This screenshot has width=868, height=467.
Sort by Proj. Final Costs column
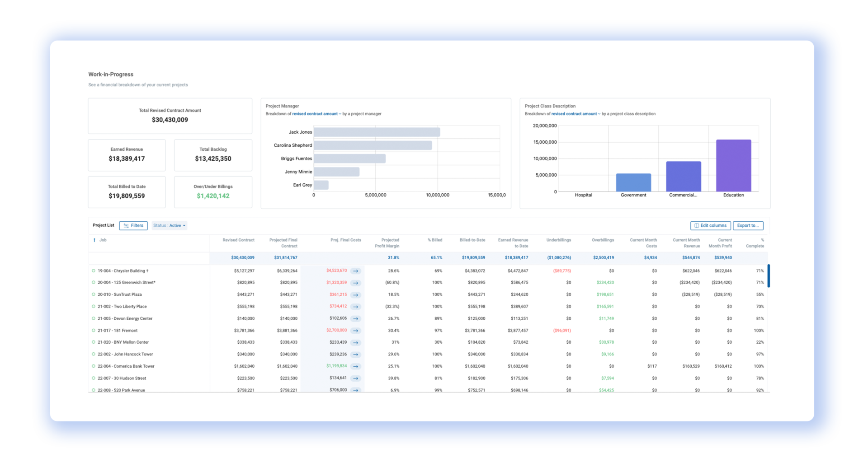pyautogui.click(x=345, y=240)
